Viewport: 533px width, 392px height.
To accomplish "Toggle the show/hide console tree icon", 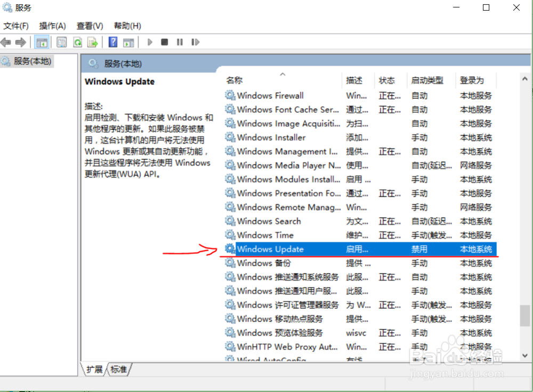I will point(42,42).
